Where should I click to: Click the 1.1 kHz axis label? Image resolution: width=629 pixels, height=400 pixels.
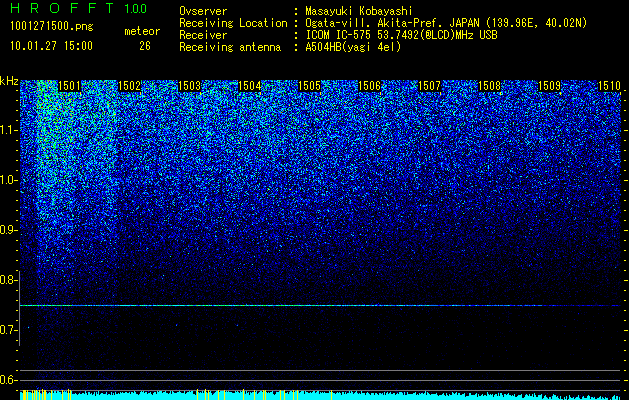point(9,130)
